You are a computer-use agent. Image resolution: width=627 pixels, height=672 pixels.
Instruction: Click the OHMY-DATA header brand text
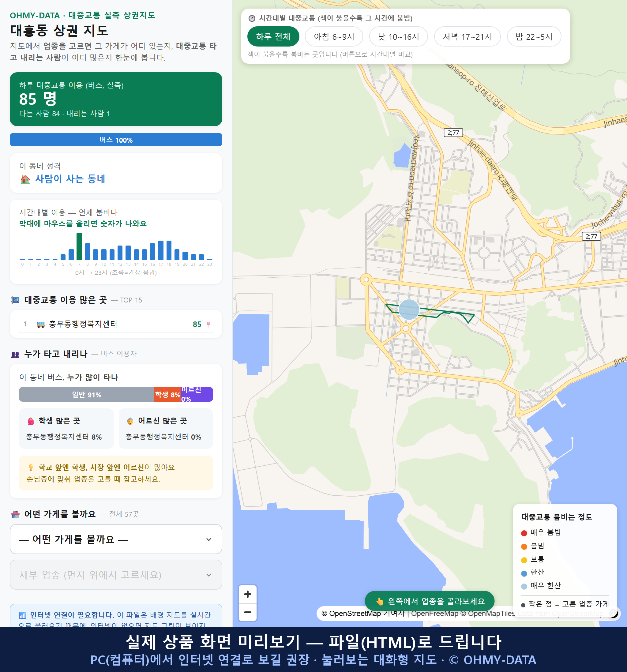[x=35, y=16]
